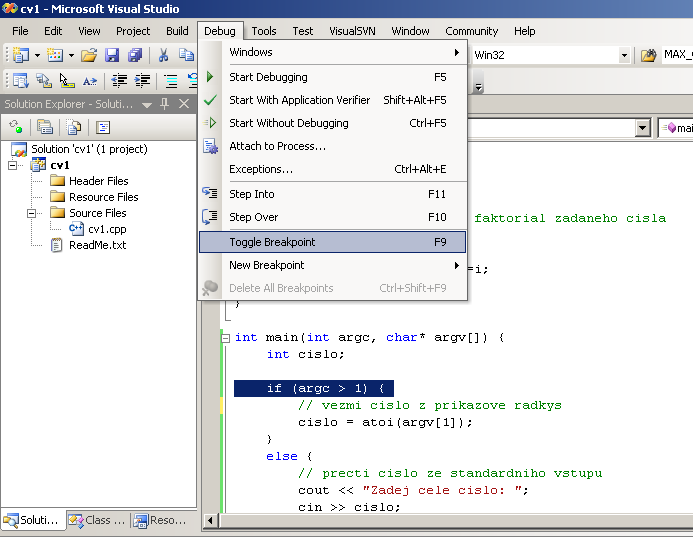Pin the Solution Explorer panel with auto-hide pushpin
The width and height of the screenshot is (693, 537).
click(x=164, y=104)
